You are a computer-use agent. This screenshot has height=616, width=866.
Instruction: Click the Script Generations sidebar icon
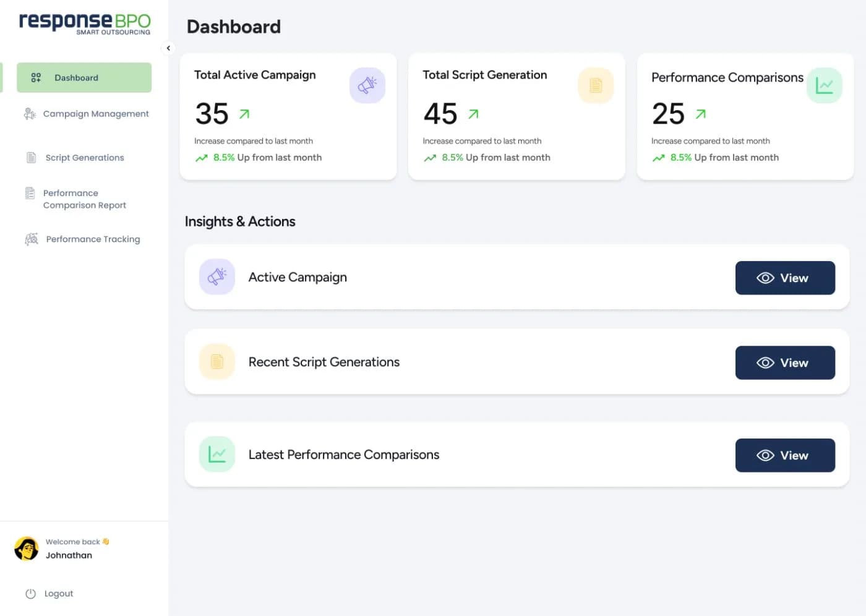(31, 158)
